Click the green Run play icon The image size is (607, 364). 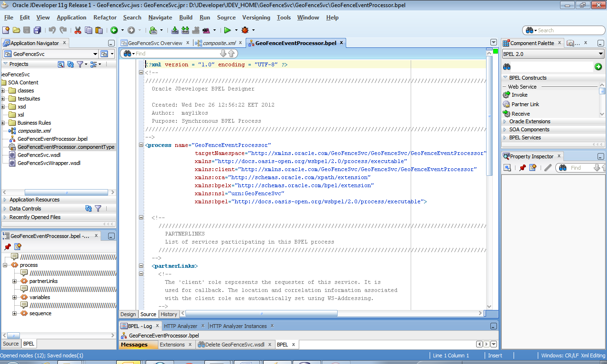pos(228,30)
